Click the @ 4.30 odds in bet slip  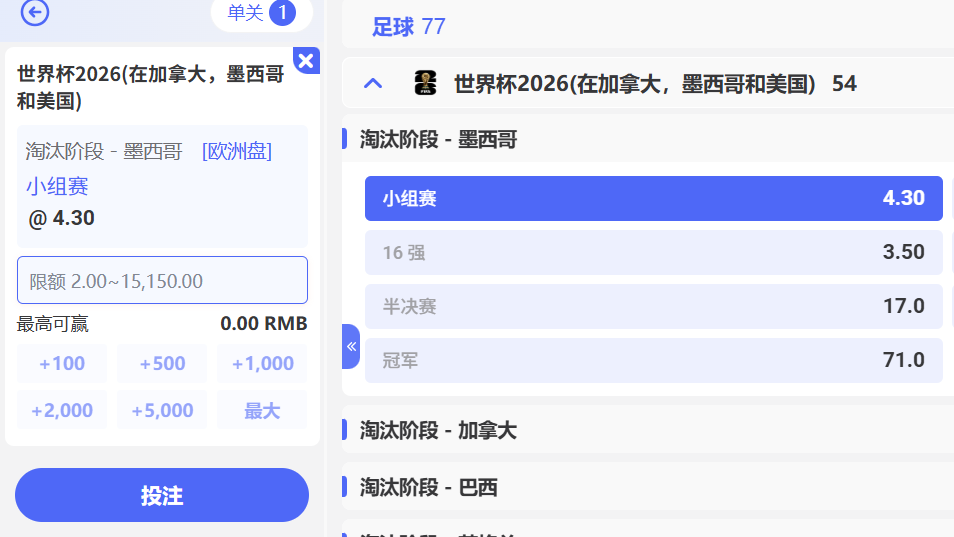click(61, 218)
